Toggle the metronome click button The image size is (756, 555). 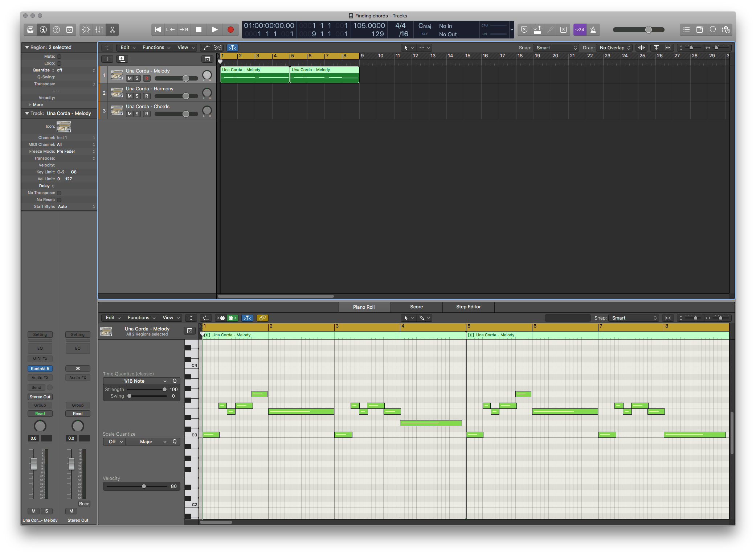click(x=593, y=30)
